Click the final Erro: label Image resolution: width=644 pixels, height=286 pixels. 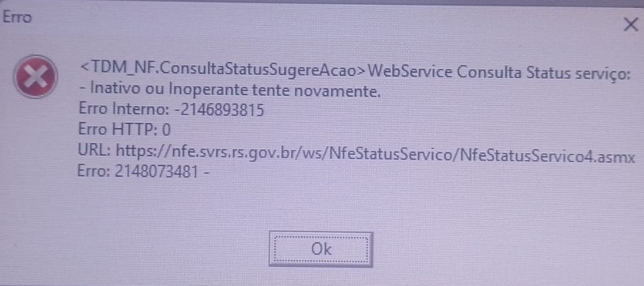pyautogui.click(x=95, y=171)
